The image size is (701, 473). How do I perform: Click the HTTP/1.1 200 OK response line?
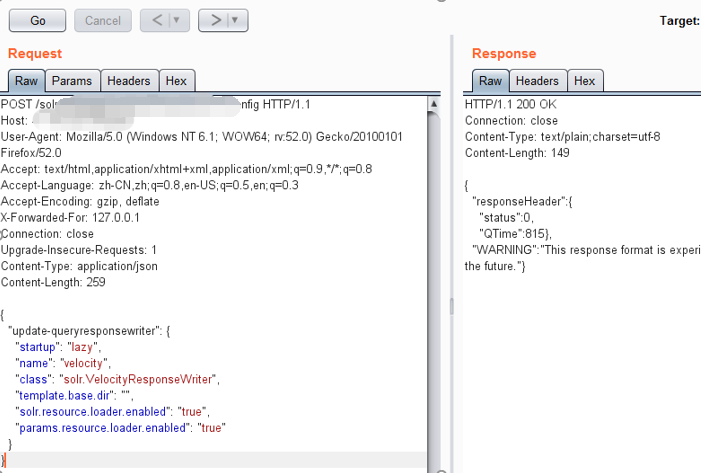(x=511, y=104)
